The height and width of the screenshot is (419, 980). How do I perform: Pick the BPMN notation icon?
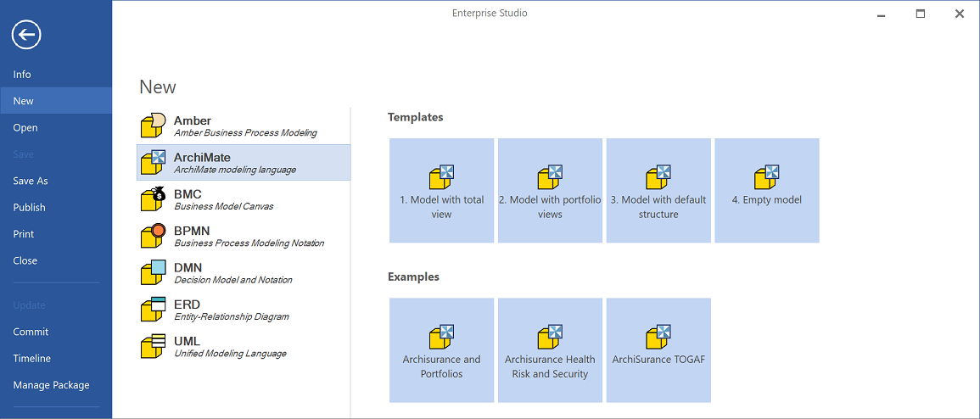[x=153, y=236]
